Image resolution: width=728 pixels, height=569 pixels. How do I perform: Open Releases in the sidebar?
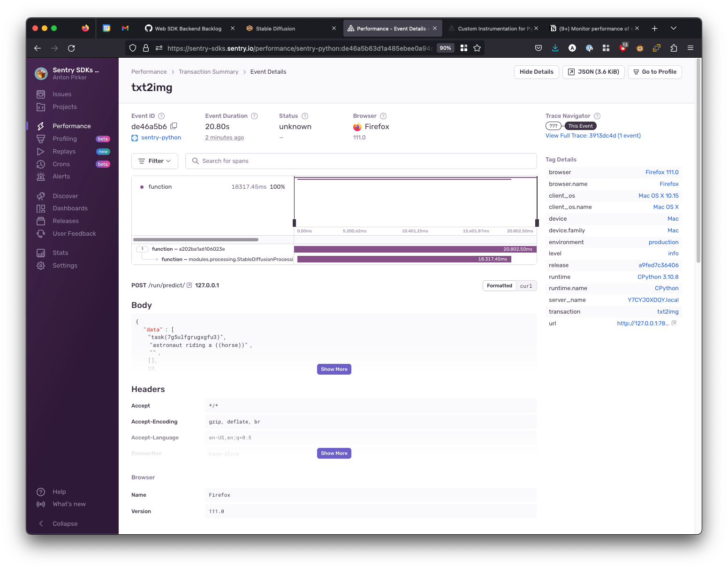click(x=66, y=221)
